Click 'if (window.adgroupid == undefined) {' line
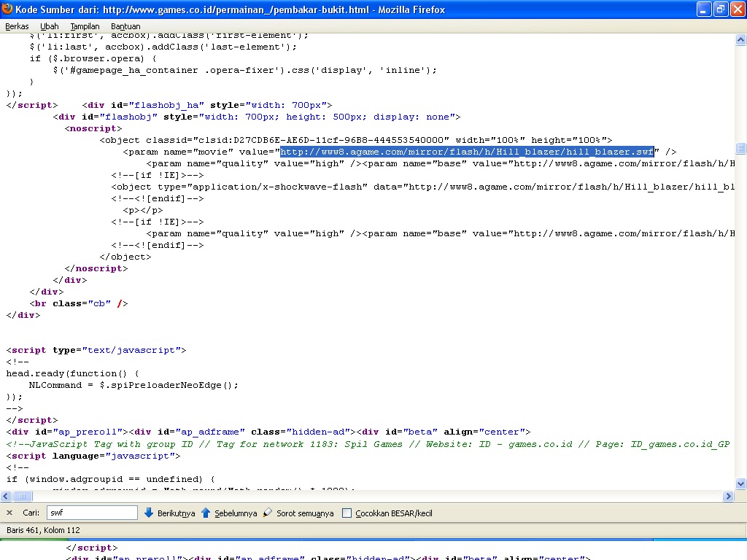 (111, 479)
